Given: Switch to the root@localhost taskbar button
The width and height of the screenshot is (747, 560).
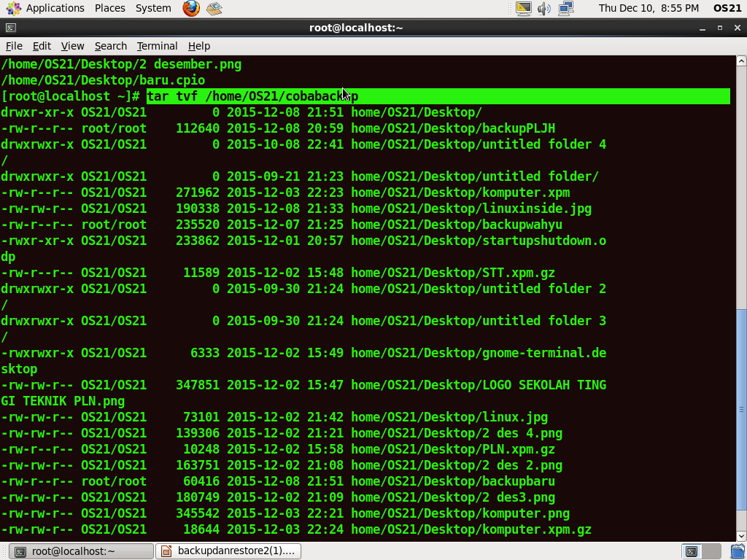Looking at the screenshot, I should tap(80, 551).
